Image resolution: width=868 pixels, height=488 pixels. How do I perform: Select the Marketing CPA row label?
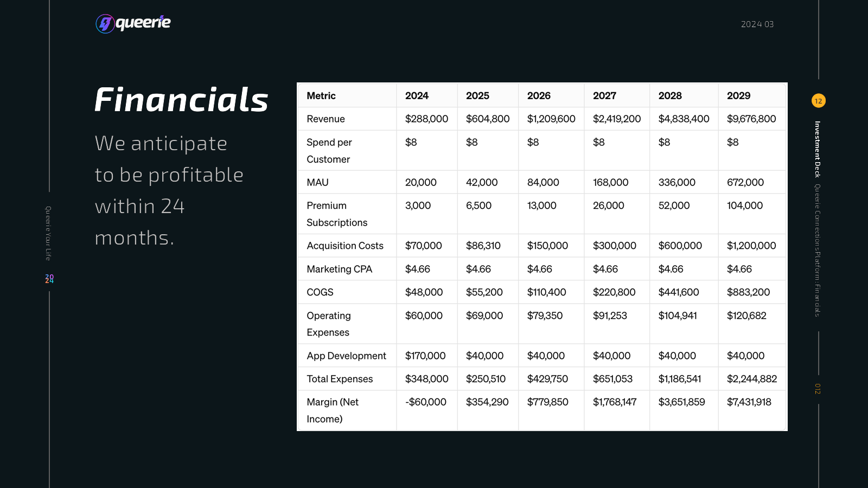[x=339, y=269]
